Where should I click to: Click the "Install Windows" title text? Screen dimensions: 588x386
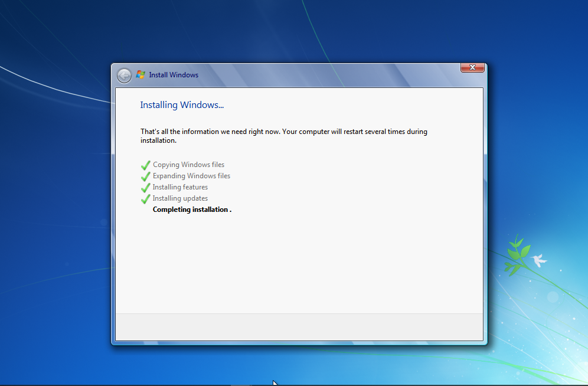pyautogui.click(x=174, y=75)
